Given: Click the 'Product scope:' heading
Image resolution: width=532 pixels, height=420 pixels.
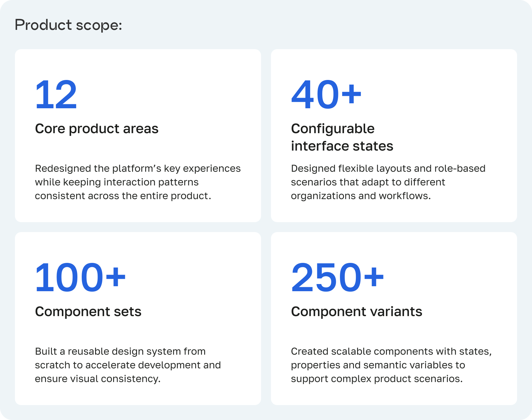Looking at the screenshot, I should [68, 25].
